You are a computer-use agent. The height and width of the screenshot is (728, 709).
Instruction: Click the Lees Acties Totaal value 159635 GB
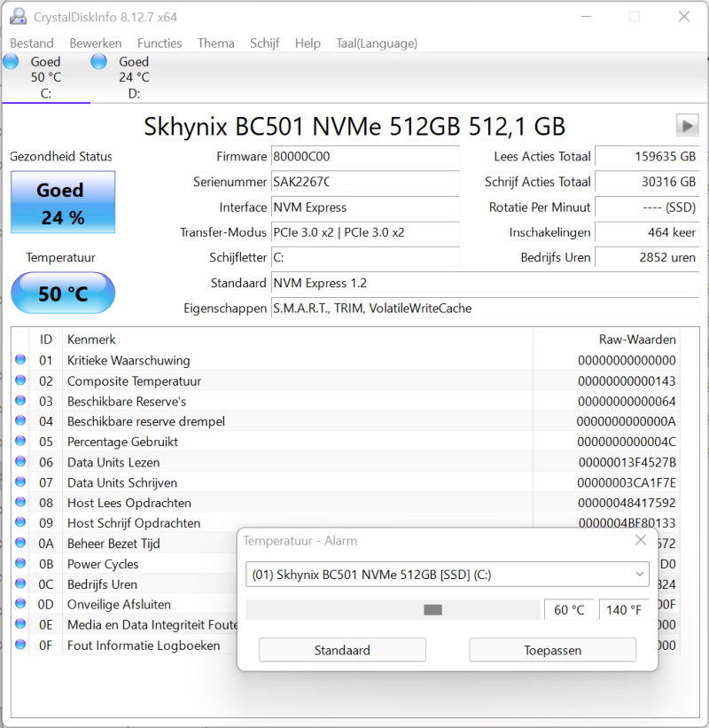pos(647,156)
